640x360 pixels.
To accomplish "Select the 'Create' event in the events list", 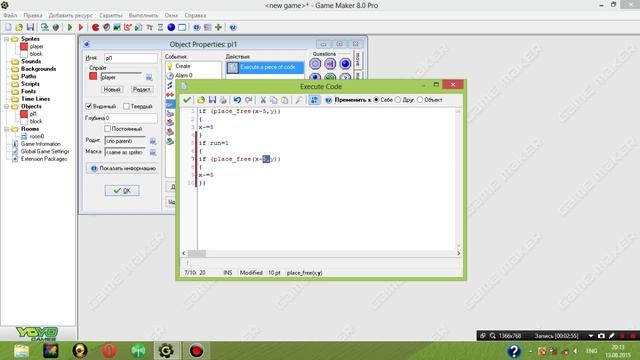I will [183, 66].
